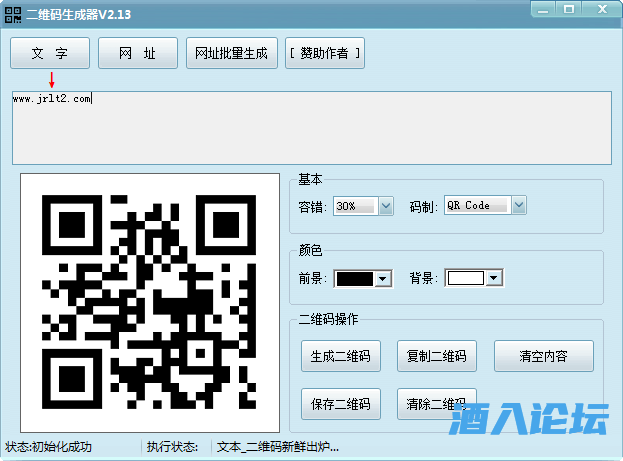The height and width of the screenshot is (461, 623).
Task: Focus the text input containing www.jrlt2.com
Action: pos(310,127)
